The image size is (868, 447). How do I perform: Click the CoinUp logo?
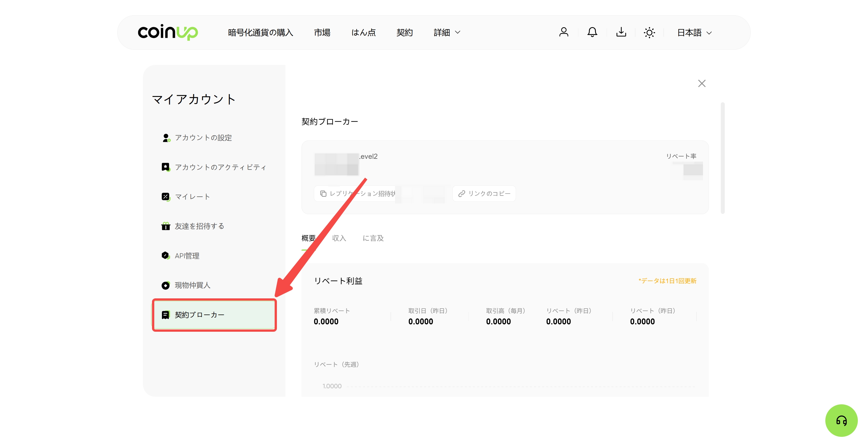(x=168, y=32)
